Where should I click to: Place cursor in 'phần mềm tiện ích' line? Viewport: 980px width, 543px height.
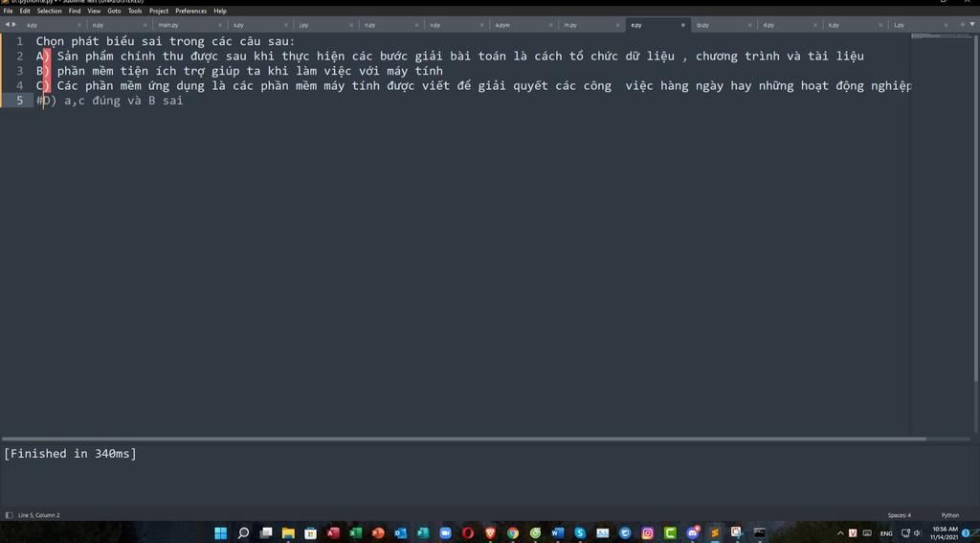tap(239, 71)
